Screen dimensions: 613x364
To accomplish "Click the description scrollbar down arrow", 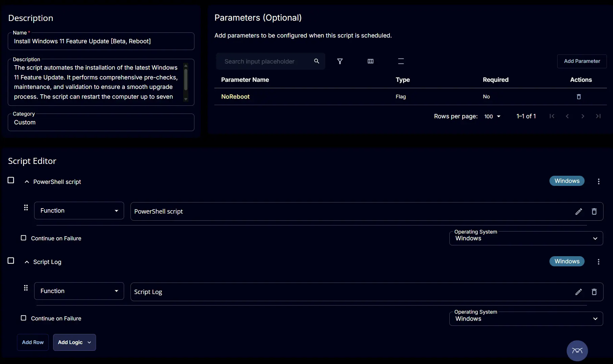I will [x=186, y=99].
